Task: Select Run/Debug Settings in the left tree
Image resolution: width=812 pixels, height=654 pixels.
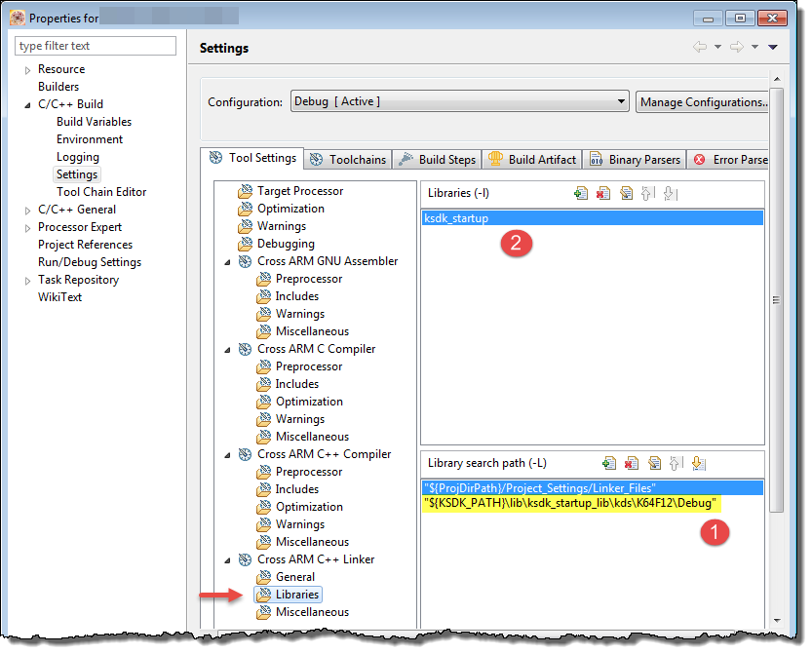Action: point(90,262)
